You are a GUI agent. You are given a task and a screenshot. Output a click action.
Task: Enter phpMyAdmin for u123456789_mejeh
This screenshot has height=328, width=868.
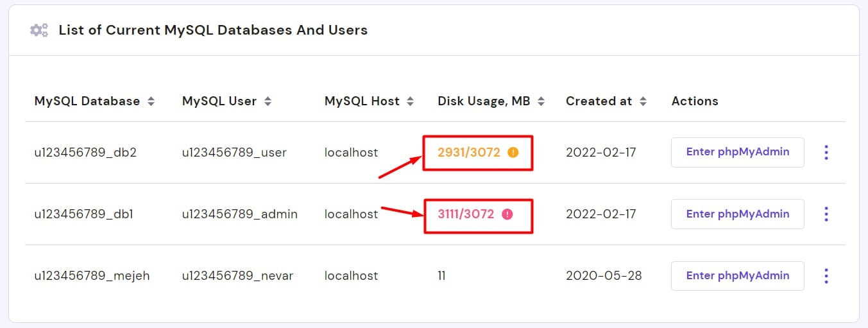pos(737,275)
